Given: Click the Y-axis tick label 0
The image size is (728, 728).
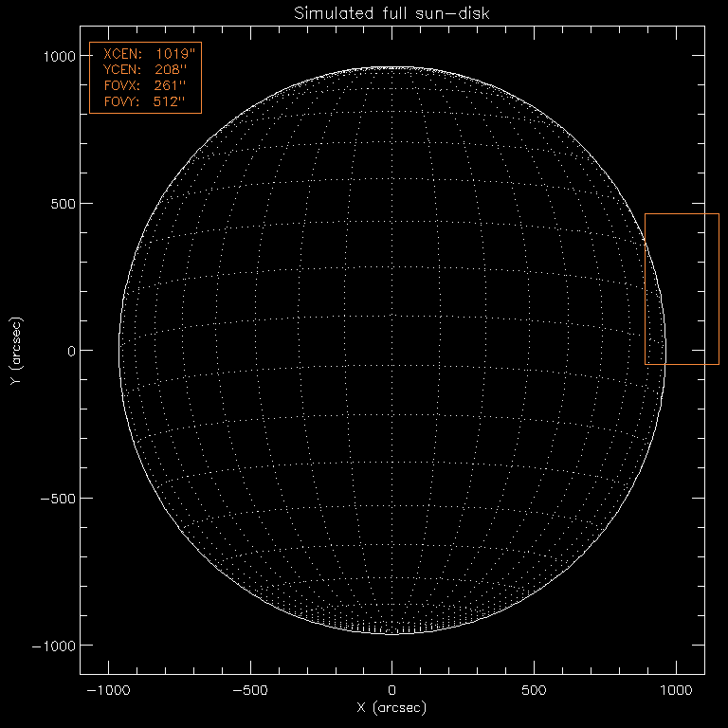Looking at the screenshot, I should click(x=69, y=351).
